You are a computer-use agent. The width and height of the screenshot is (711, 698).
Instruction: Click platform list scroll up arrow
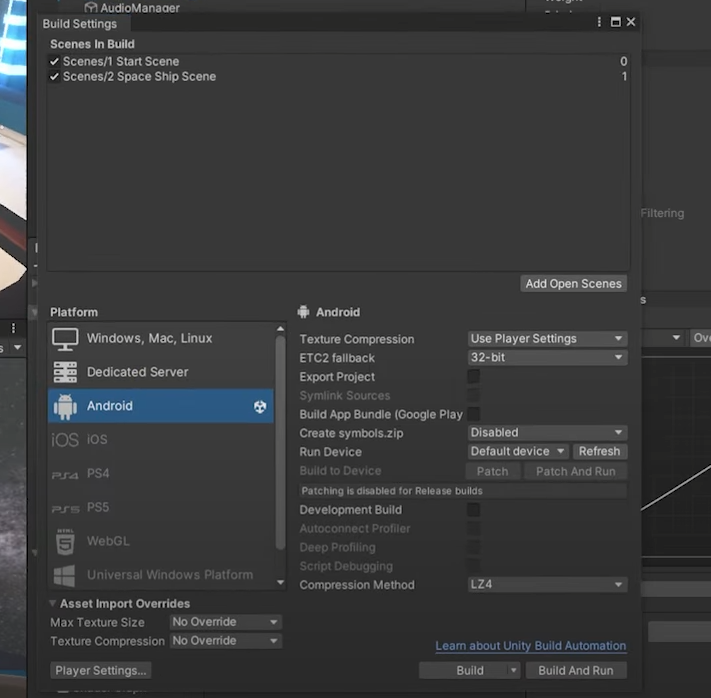tap(280, 328)
